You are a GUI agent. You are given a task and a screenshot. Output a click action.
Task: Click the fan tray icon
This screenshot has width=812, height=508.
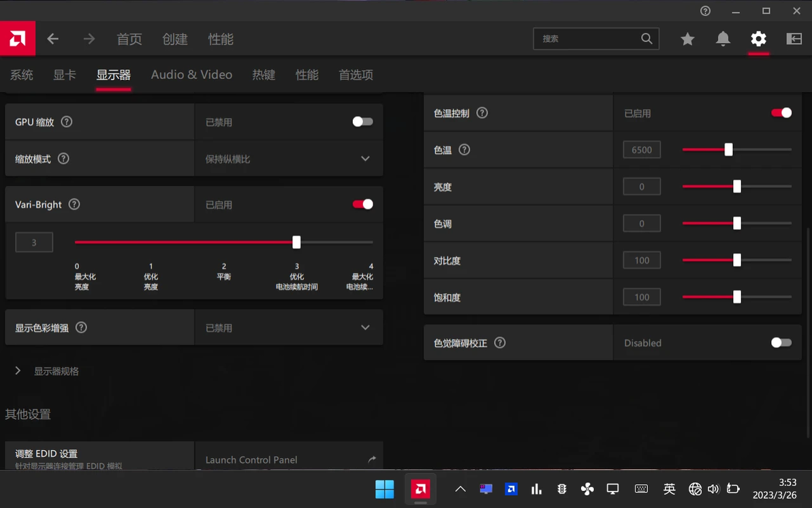point(587,489)
